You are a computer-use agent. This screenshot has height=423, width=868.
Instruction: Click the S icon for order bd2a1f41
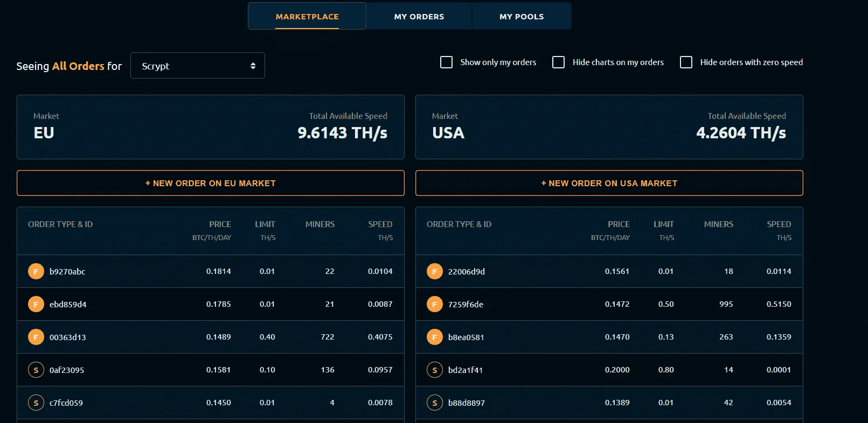[435, 370]
